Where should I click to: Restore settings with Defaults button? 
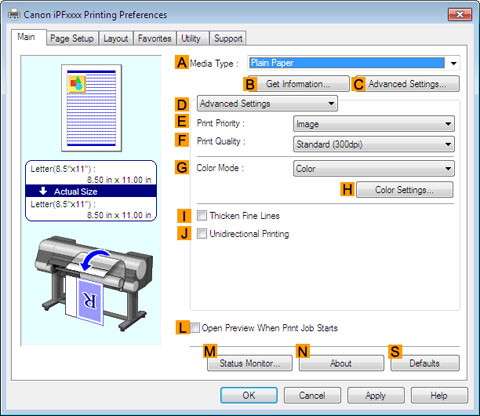(425, 363)
